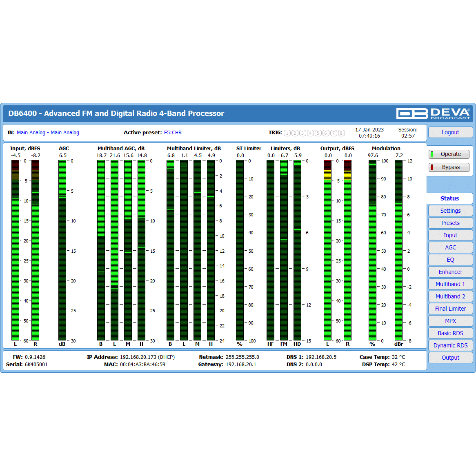This screenshot has height=476, width=476.
Task: Go to the Presets page
Action: pyautogui.click(x=450, y=223)
